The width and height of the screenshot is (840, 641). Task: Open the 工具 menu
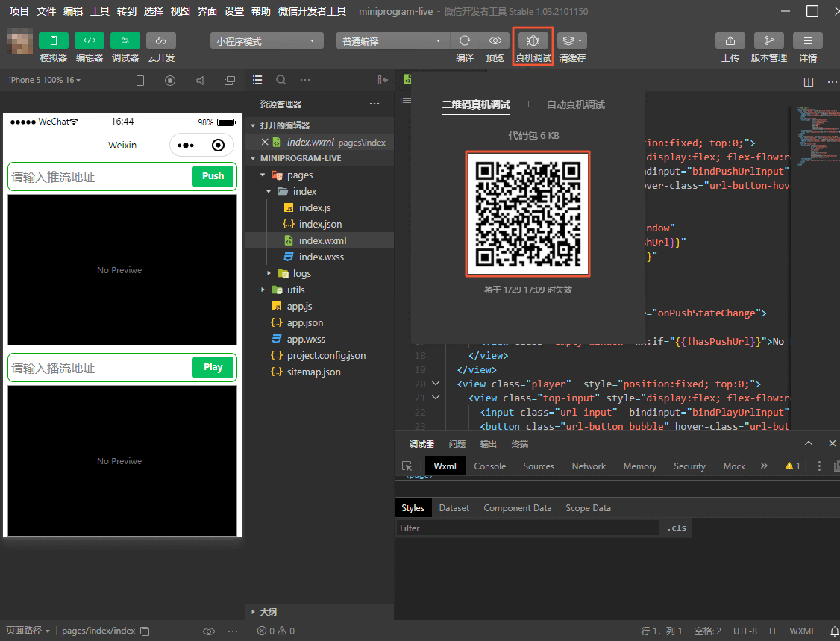coord(99,11)
